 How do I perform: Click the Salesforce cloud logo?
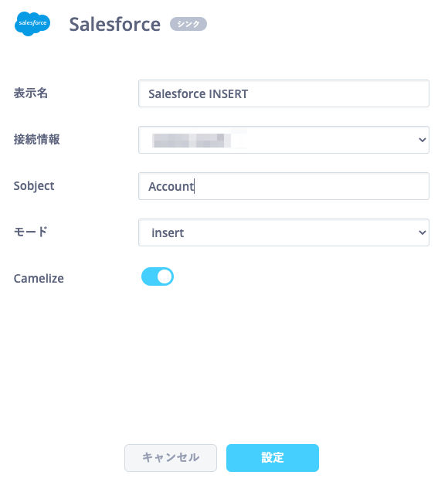[32, 24]
